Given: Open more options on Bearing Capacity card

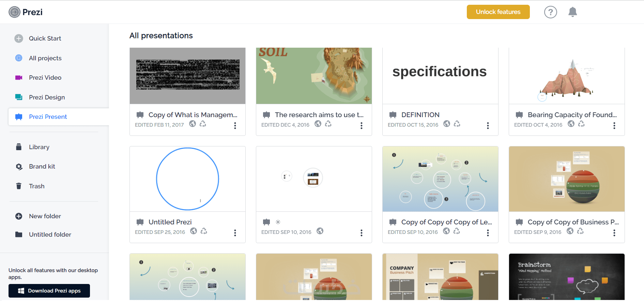Looking at the screenshot, I should (614, 126).
